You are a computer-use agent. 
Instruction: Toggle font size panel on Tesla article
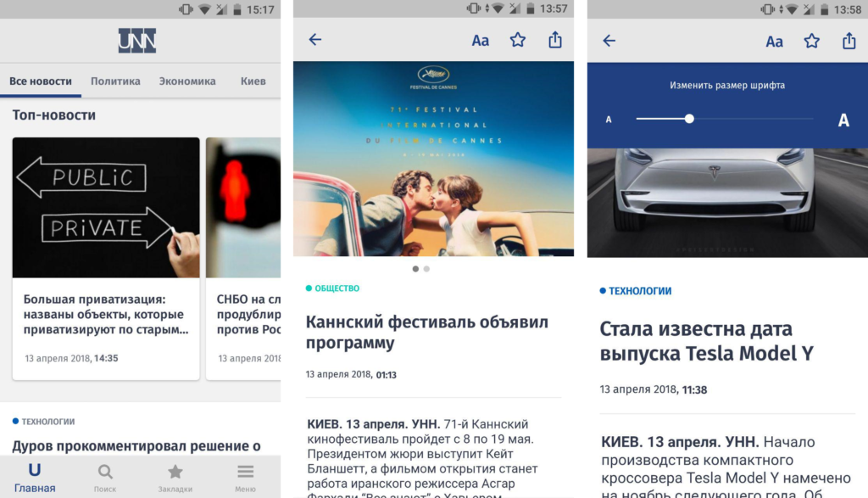pos(774,42)
